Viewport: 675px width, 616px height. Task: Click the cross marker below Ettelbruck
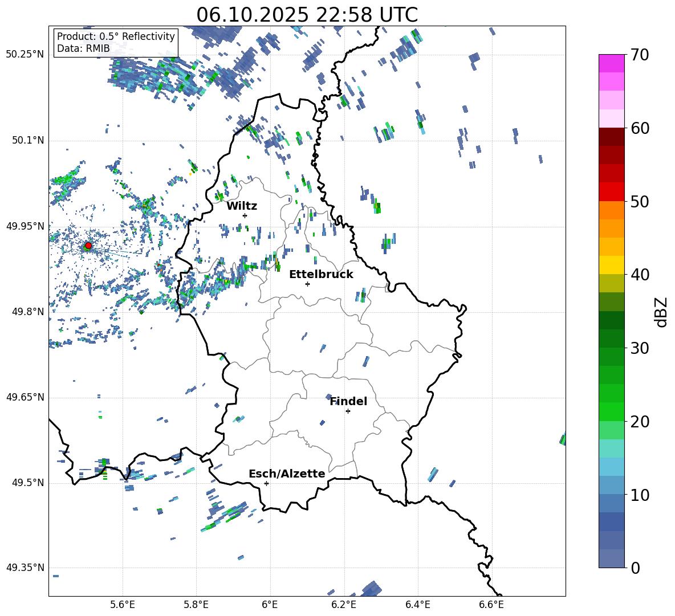(307, 284)
